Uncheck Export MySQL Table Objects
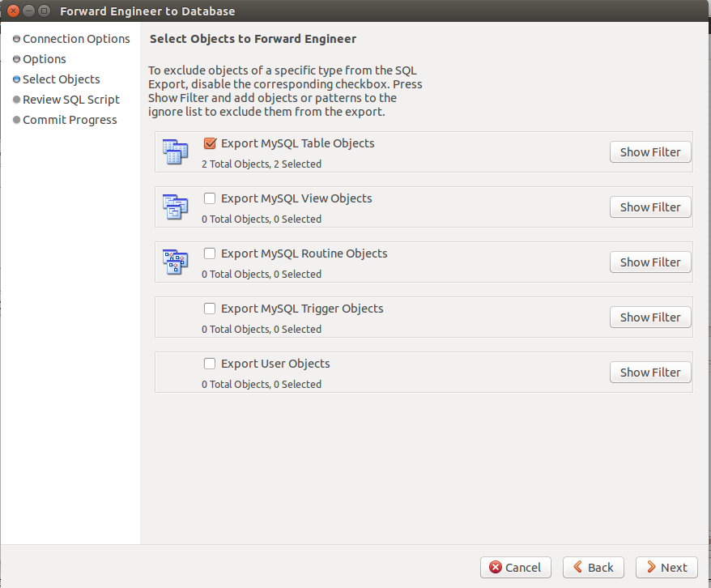The width and height of the screenshot is (711, 588). [210, 143]
